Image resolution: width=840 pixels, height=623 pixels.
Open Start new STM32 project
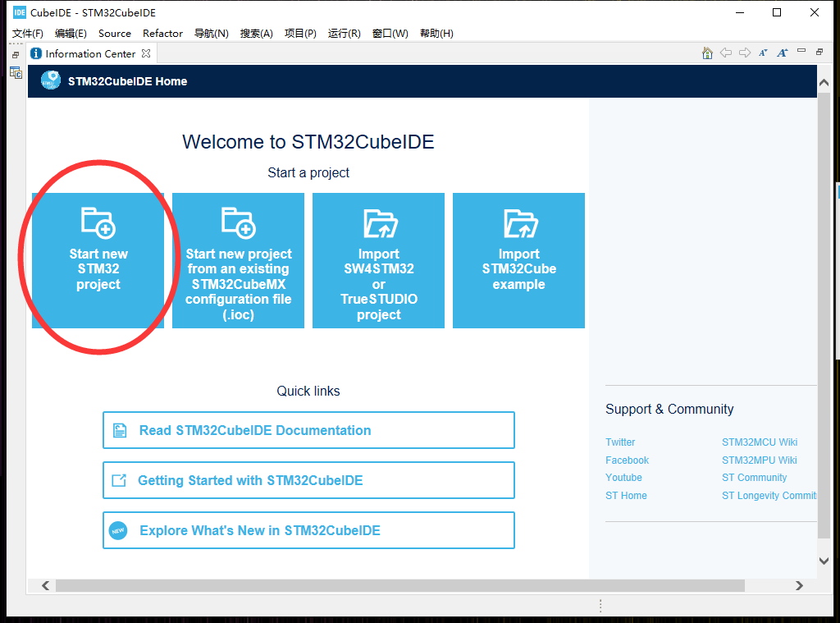(x=98, y=260)
